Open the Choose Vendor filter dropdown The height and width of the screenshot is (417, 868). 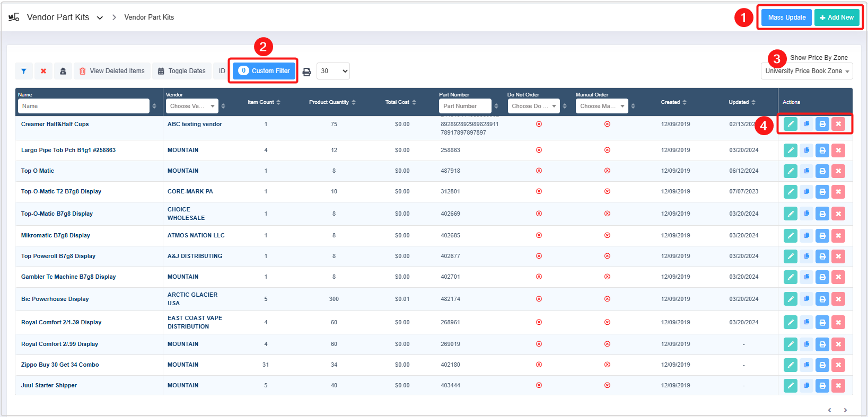pos(192,106)
